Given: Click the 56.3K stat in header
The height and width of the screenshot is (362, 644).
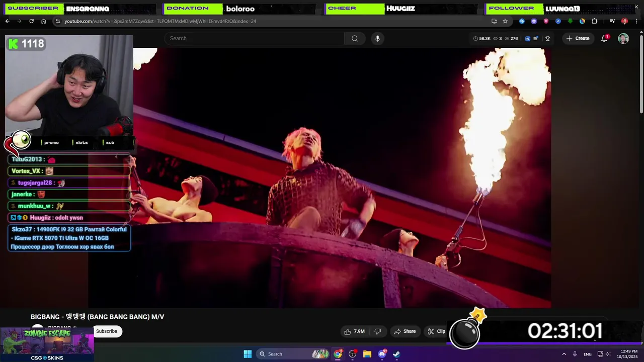Looking at the screenshot, I should (482, 38).
